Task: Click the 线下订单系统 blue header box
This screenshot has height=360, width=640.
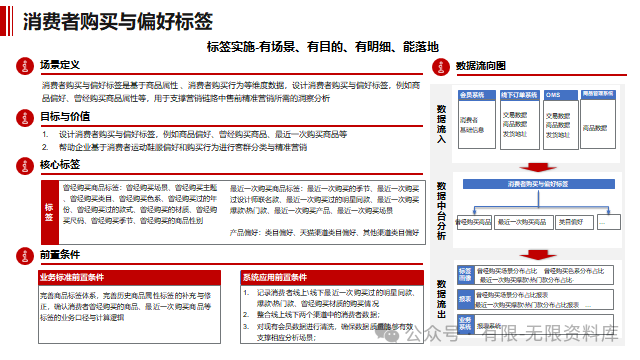Action: tap(520, 95)
